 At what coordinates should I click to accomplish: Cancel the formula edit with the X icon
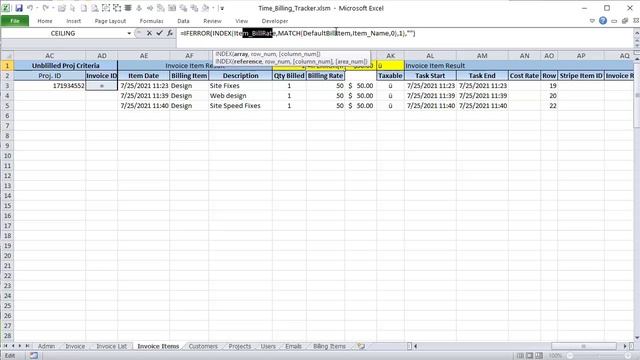pyautogui.click(x=149, y=33)
